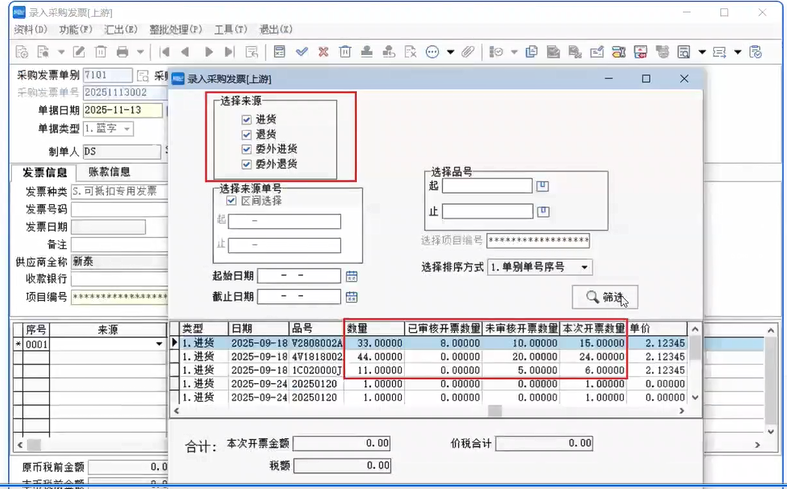Click the 发票号码 input field
This screenshot has height=489, width=787.
(119, 209)
